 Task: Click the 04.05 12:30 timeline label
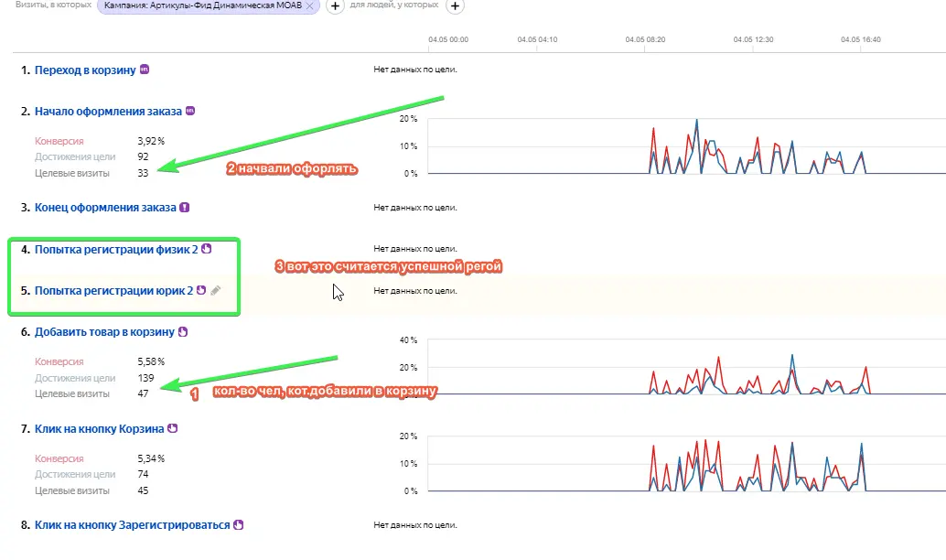coord(753,40)
